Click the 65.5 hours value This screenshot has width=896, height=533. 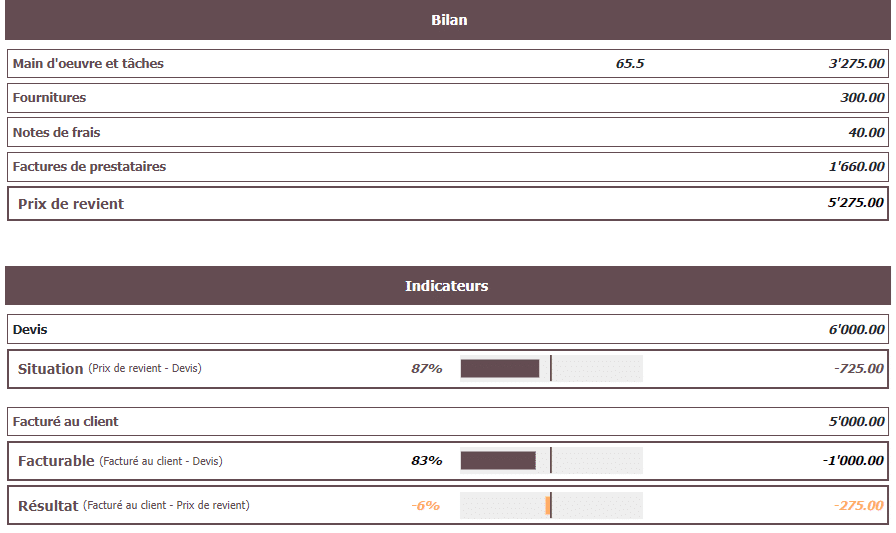(x=630, y=64)
